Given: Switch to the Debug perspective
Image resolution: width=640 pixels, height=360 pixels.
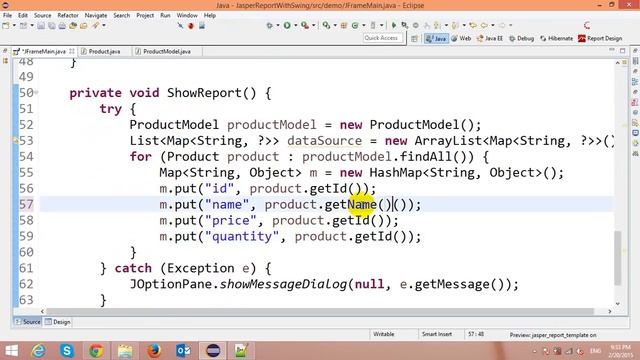Looking at the screenshot, I should click(522, 38).
